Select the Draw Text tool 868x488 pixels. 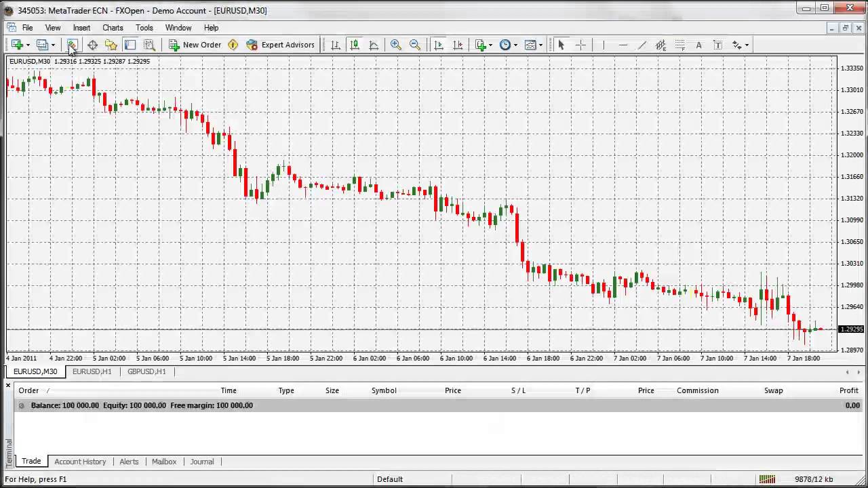tap(698, 45)
